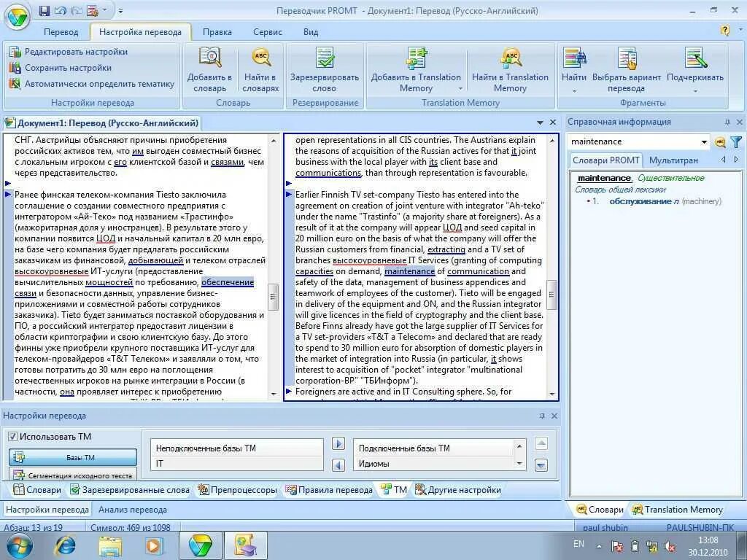Image resolution: width=747 pixels, height=560 pixels.
Task: Open the Вид ribbon tab
Action: pyautogui.click(x=311, y=32)
